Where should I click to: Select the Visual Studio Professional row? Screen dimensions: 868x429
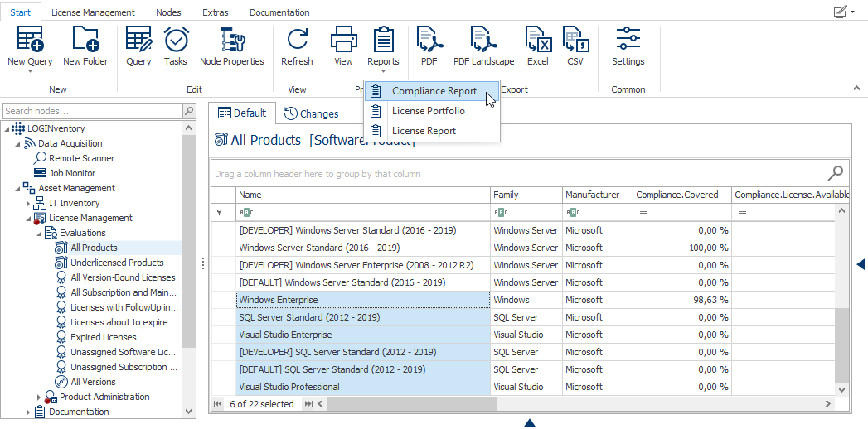pos(363,387)
